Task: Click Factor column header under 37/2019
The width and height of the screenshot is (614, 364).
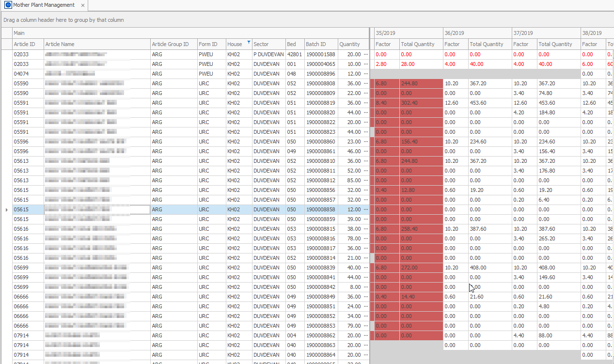Action: click(524, 44)
